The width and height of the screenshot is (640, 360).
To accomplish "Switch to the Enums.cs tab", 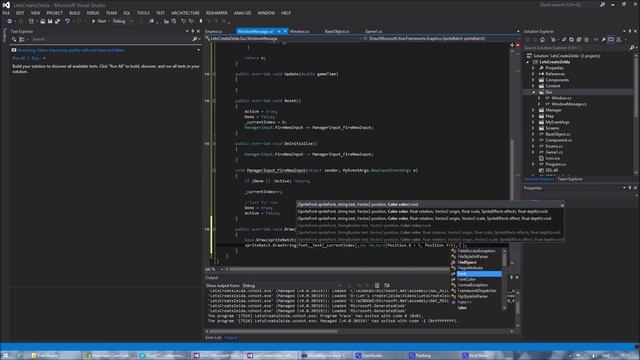I will [x=213, y=31].
